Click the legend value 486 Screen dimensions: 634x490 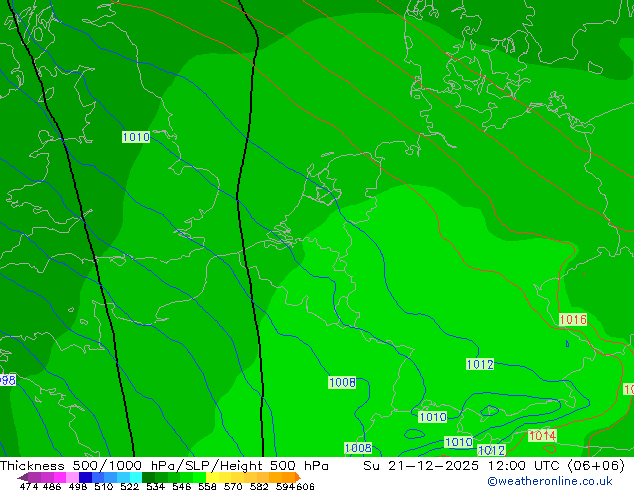(x=52, y=486)
